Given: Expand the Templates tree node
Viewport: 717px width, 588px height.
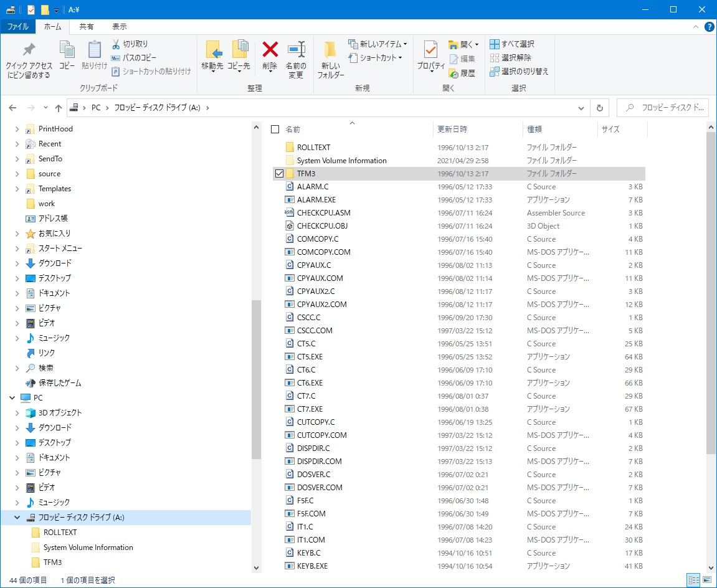Looking at the screenshot, I should (x=17, y=189).
